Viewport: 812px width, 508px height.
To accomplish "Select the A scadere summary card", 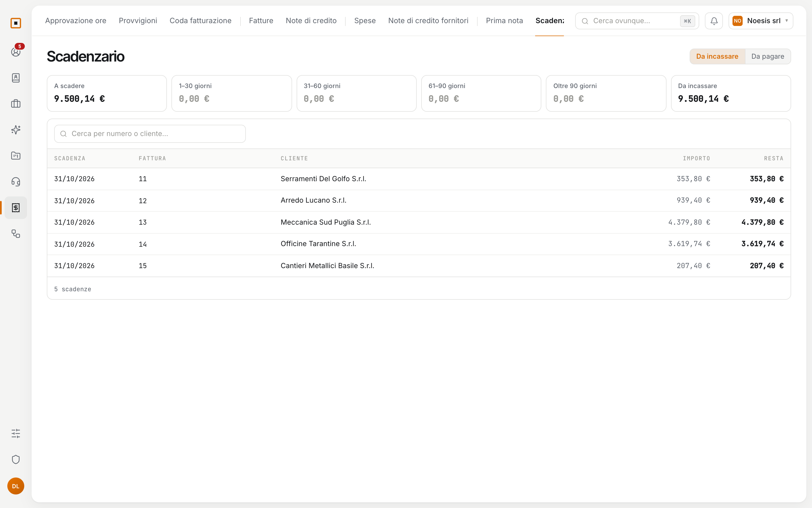I will (x=107, y=93).
